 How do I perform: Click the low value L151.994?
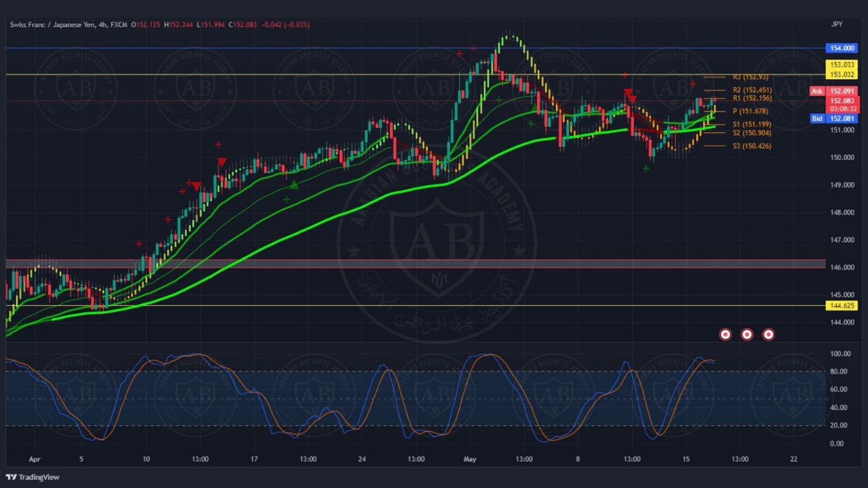(x=211, y=25)
